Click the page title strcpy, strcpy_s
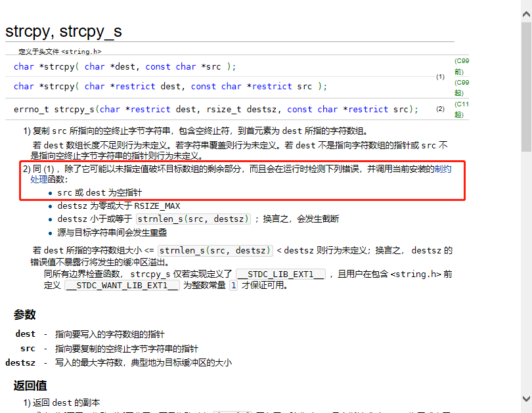 (64, 31)
